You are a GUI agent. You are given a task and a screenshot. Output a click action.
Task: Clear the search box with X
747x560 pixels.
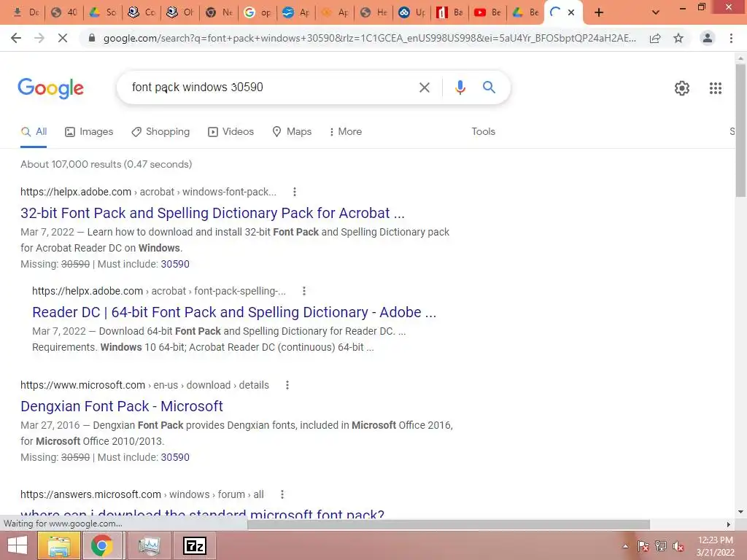pos(425,87)
